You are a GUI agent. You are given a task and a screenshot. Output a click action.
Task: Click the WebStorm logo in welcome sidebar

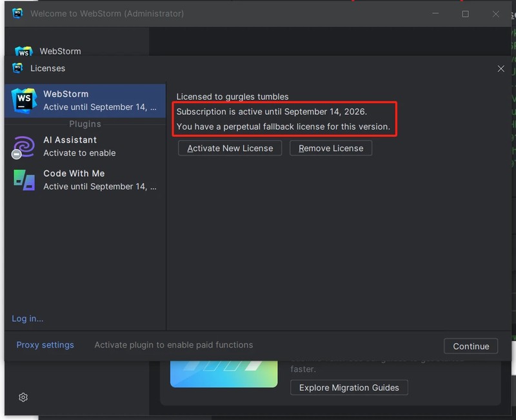[x=24, y=52]
